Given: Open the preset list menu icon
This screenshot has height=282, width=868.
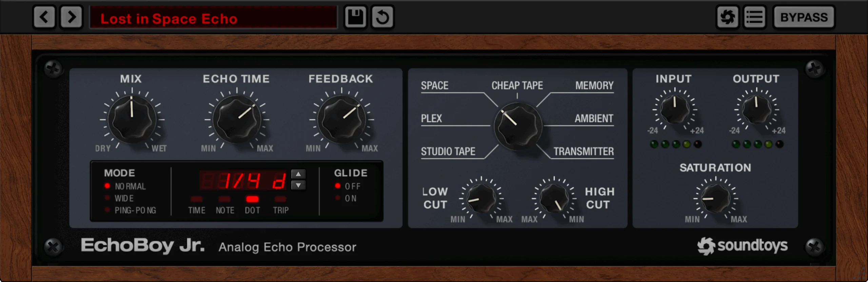Looking at the screenshot, I should click(x=755, y=17).
